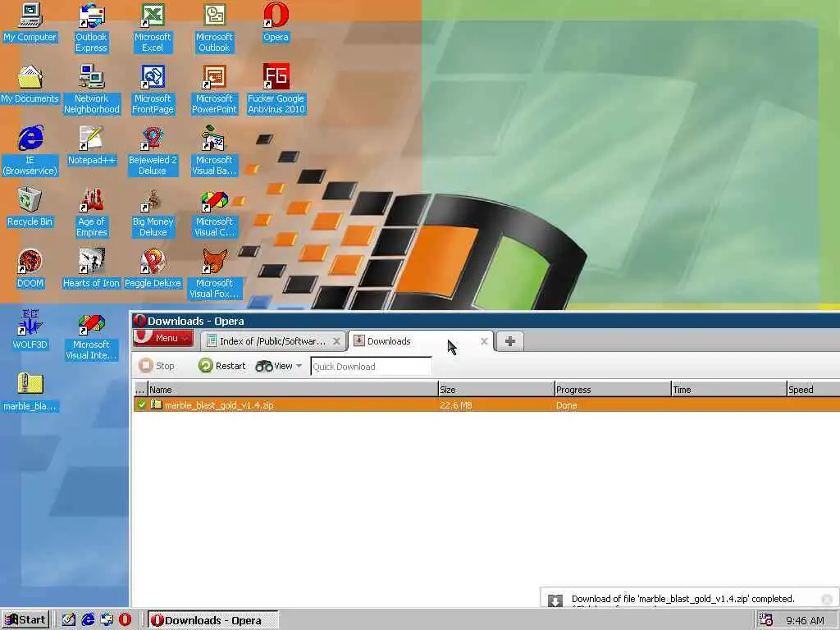Click the Stop download button

point(157,366)
